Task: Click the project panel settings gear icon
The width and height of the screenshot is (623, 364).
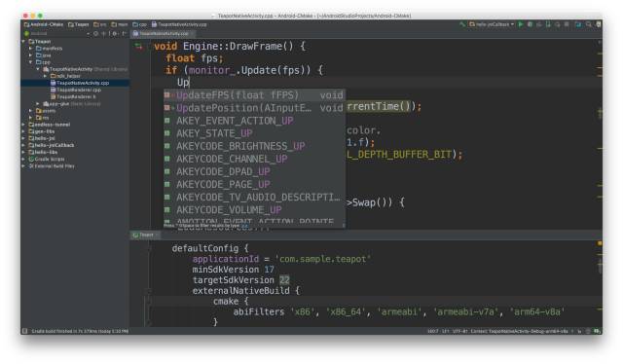Action: (x=115, y=34)
